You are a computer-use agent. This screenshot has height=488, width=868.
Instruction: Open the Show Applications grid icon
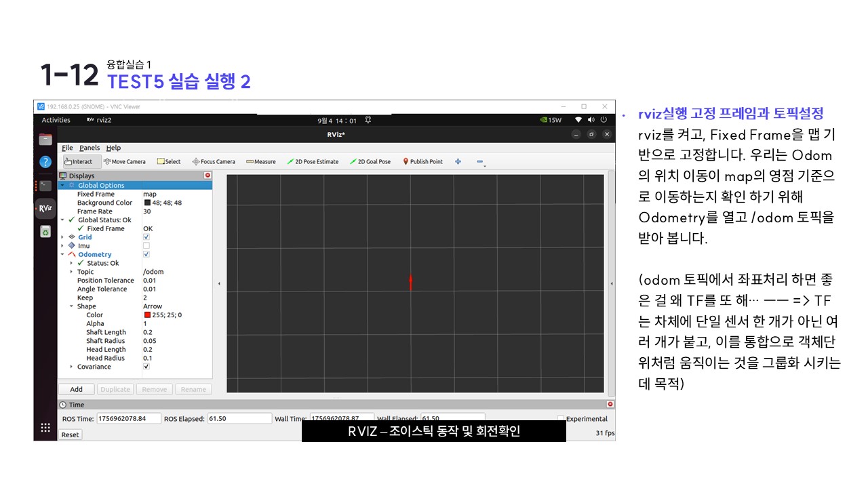click(x=45, y=427)
